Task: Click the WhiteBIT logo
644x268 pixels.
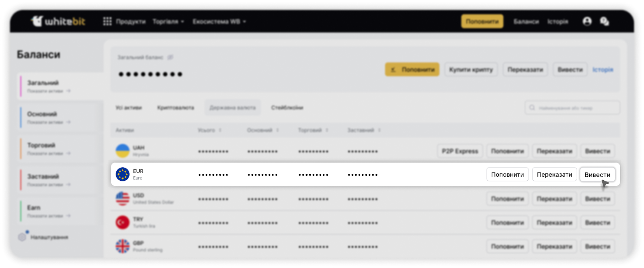Action: click(x=58, y=21)
